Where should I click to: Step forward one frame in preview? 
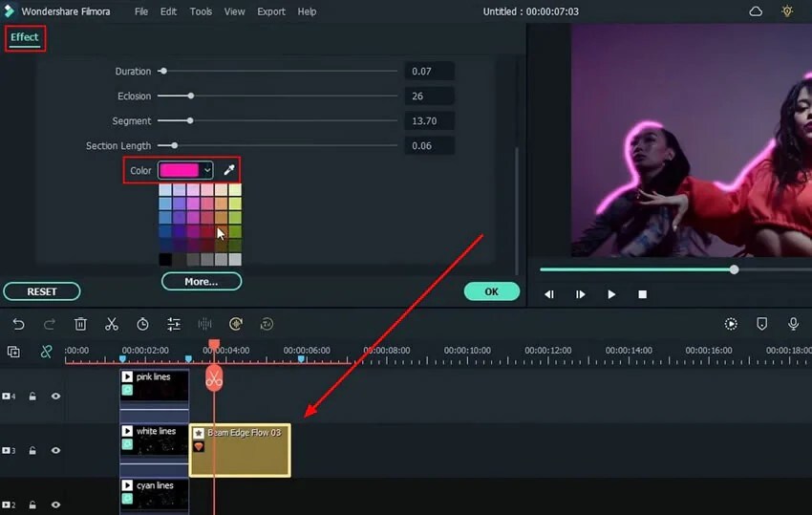[581, 294]
